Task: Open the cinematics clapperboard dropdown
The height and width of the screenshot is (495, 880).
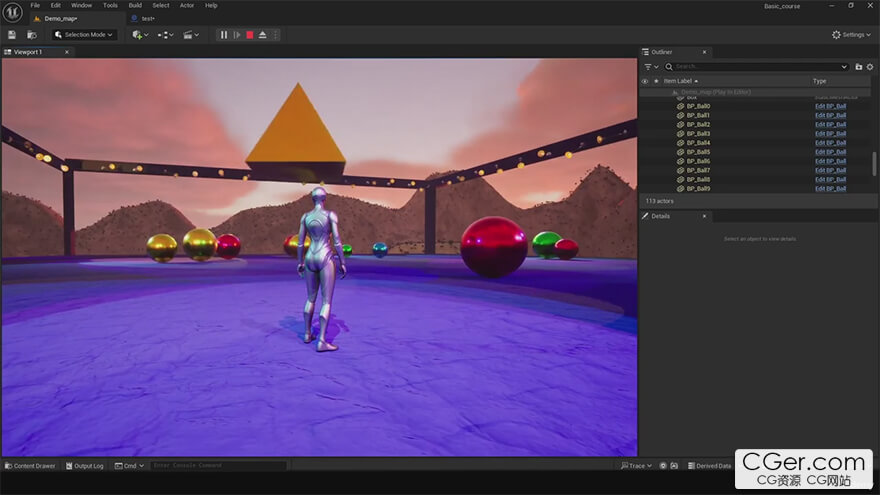Action: (x=191, y=35)
